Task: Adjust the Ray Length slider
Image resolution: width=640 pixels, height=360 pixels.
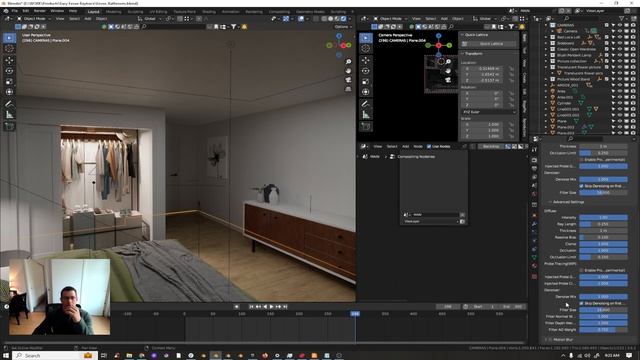Action: coord(603,224)
